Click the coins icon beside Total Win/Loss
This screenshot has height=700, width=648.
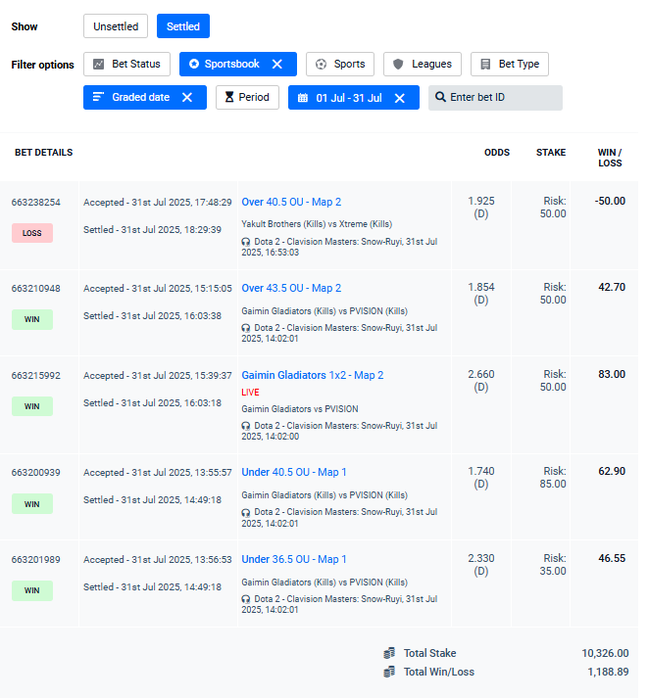coord(389,672)
